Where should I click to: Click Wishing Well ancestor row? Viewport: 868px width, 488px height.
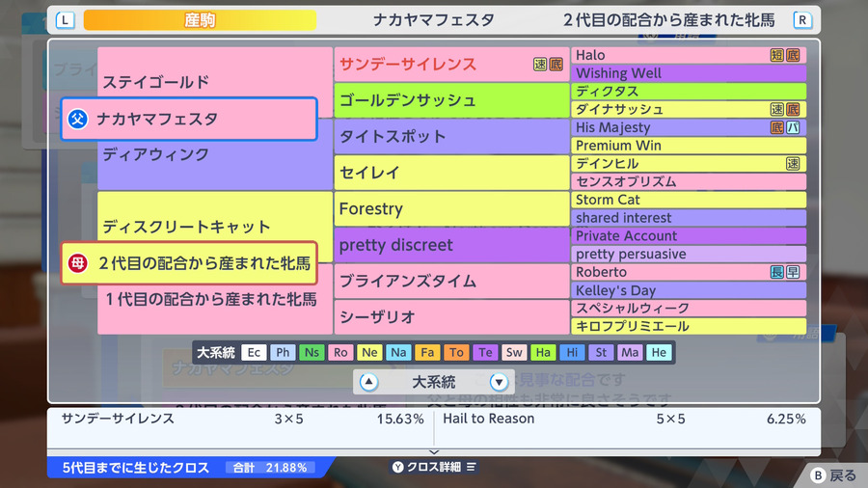(x=689, y=73)
